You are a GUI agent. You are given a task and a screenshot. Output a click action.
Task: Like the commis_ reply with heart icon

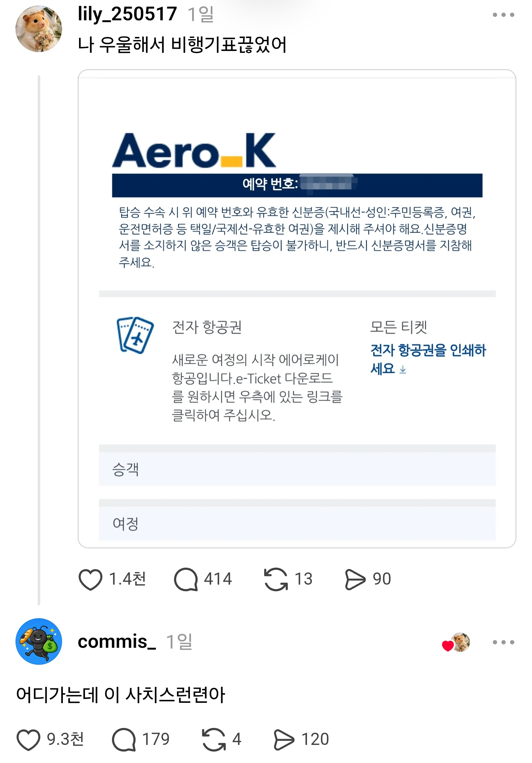pos(28,740)
